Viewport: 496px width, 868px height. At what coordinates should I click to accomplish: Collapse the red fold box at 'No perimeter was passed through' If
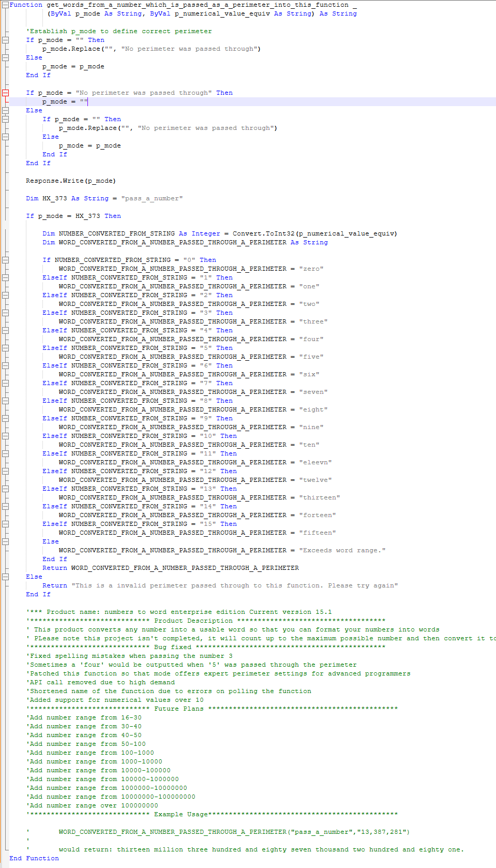tap(5, 93)
